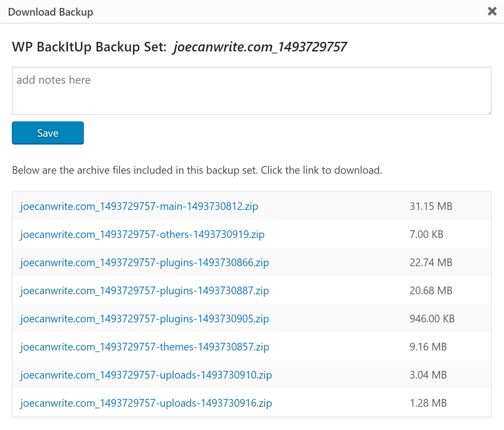Click the Download Backup dialog title
The width and height of the screenshot is (504, 430).
tap(50, 12)
